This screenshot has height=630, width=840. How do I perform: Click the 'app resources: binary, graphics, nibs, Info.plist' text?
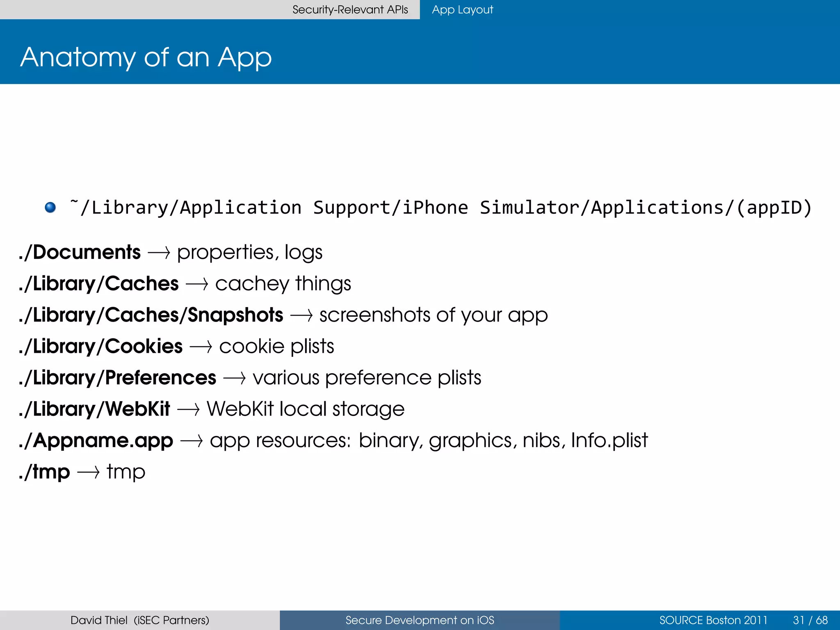[429, 441]
